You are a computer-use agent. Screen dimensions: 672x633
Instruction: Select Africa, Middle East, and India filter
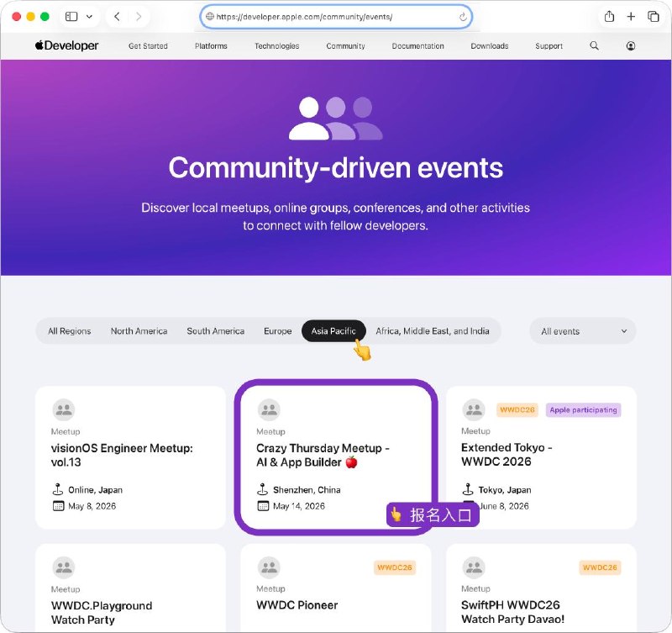[x=432, y=331]
